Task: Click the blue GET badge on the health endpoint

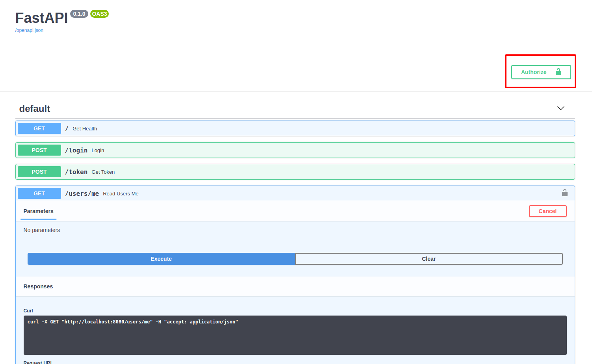Action: pyautogui.click(x=39, y=128)
